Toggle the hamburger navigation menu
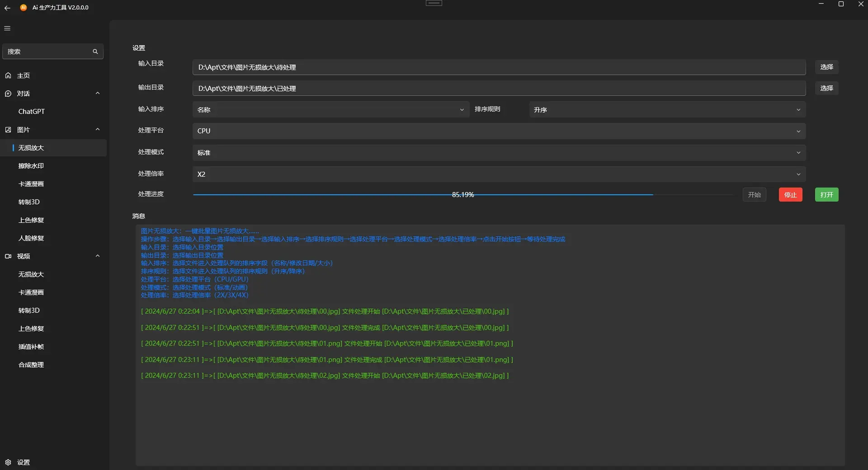The width and height of the screenshot is (868, 470). click(7, 28)
